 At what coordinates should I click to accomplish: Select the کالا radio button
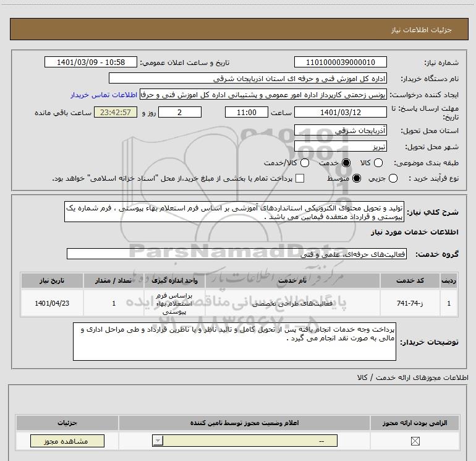coord(378,163)
